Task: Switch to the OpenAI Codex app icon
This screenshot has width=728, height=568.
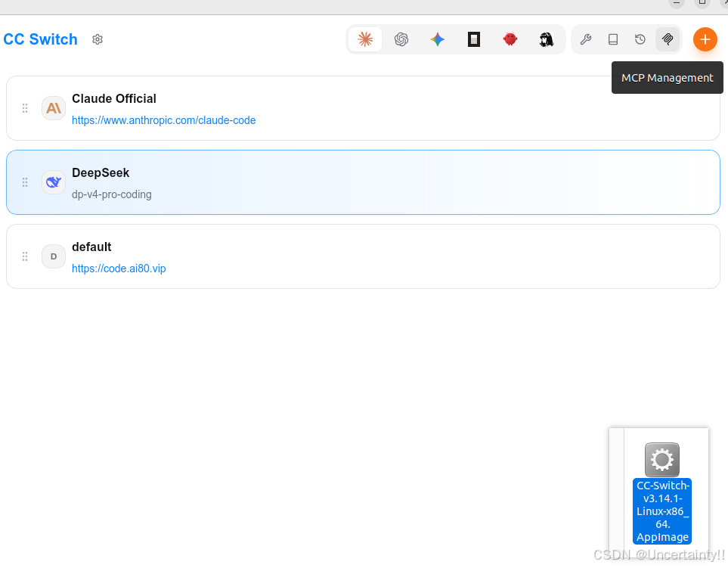Action: pyautogui.click(x=401, y=39)
